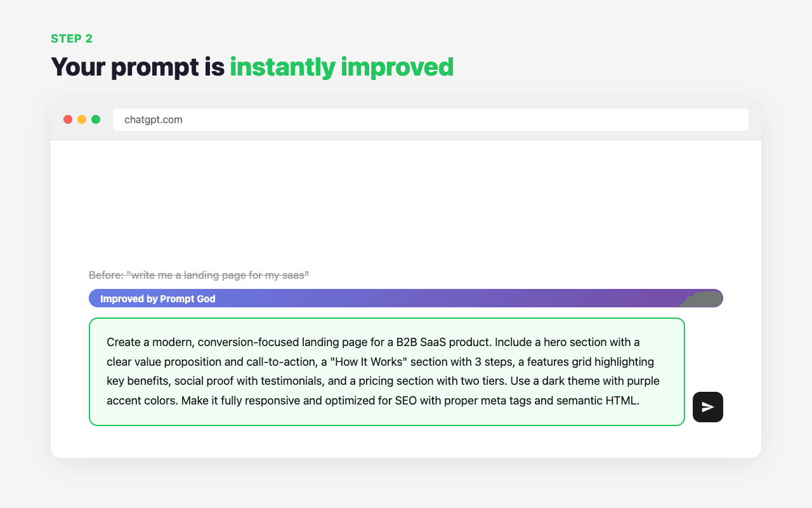Click inside the green improved prompt box

(387, 371)
